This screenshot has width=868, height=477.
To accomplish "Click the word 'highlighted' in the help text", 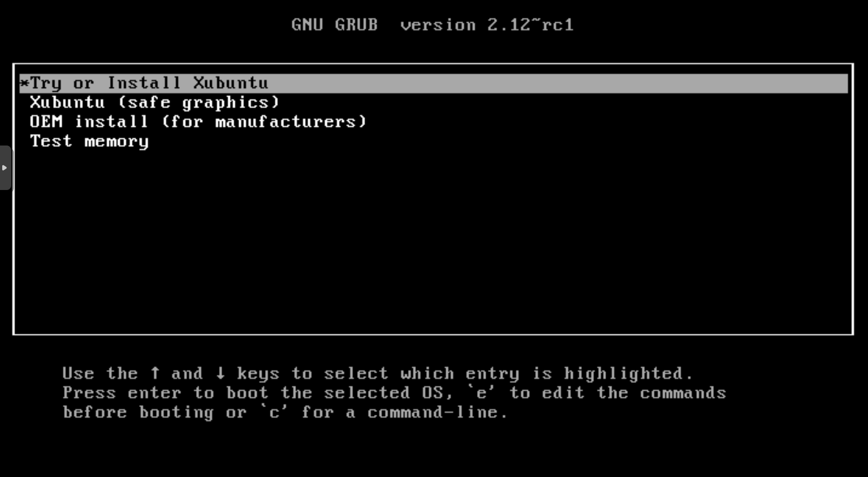I will click(x=628, y=374).
